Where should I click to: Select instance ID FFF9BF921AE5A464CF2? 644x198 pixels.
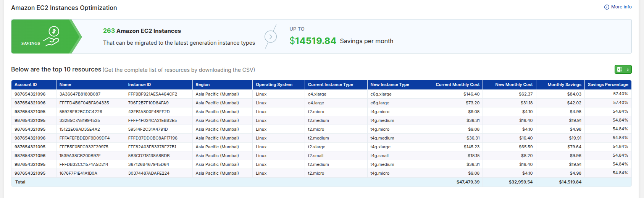point(153,94)
